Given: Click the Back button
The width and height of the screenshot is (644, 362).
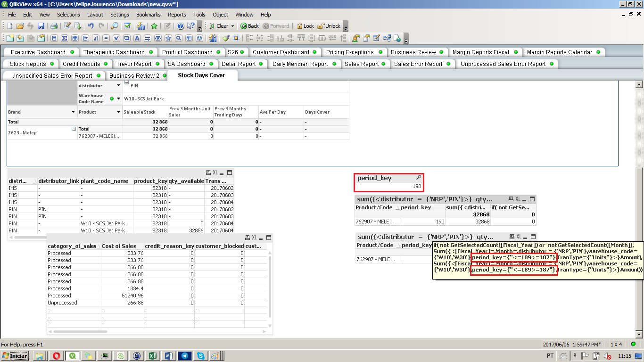Looking at the screenshot, I should coord(249,26).
